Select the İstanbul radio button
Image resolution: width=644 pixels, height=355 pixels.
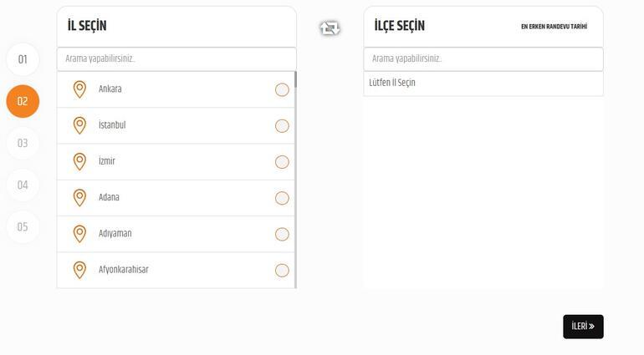pyautogui.click(x=282, y=126)
